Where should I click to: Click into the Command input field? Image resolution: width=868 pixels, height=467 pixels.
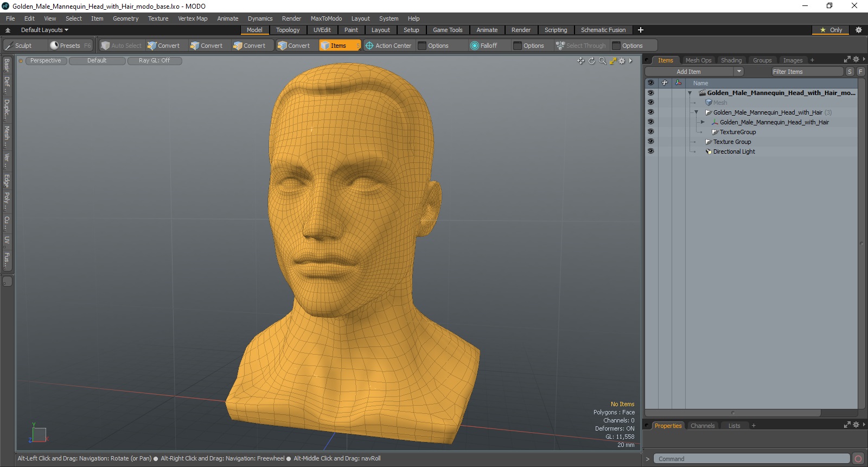pos(751,459)
